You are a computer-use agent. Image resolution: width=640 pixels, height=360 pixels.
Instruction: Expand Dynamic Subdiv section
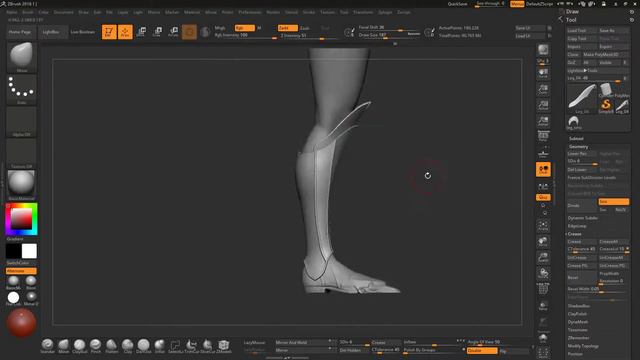[x=582, y=218]
